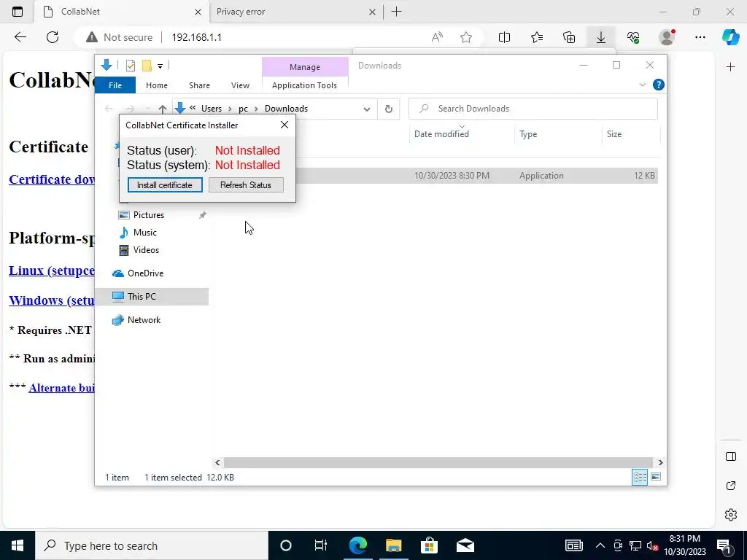Open Customize Quick Access Toolbar dropdown
Viewport: 747px width, 560px height.
pos(160,66)
